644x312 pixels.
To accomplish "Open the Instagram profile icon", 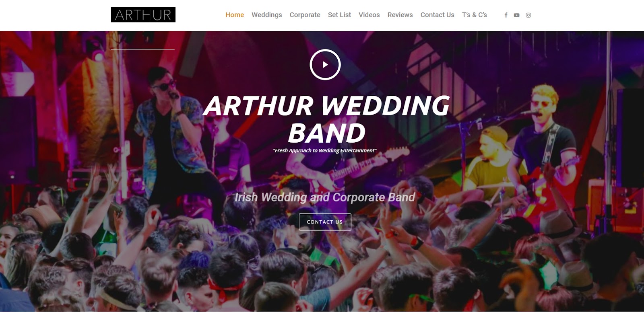I will pyautogui.click(x=528, y=15).
